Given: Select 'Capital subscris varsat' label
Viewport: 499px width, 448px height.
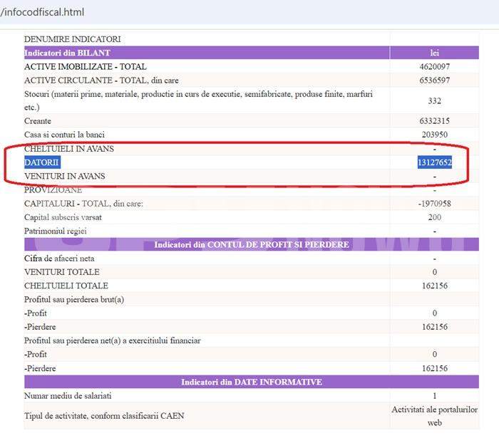Looking at the screenshot, I should coord(63,217).
